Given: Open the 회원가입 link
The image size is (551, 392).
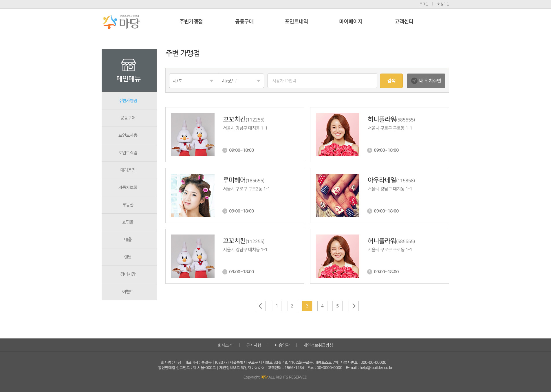Looking at the screenshot, I should point(443,4).
